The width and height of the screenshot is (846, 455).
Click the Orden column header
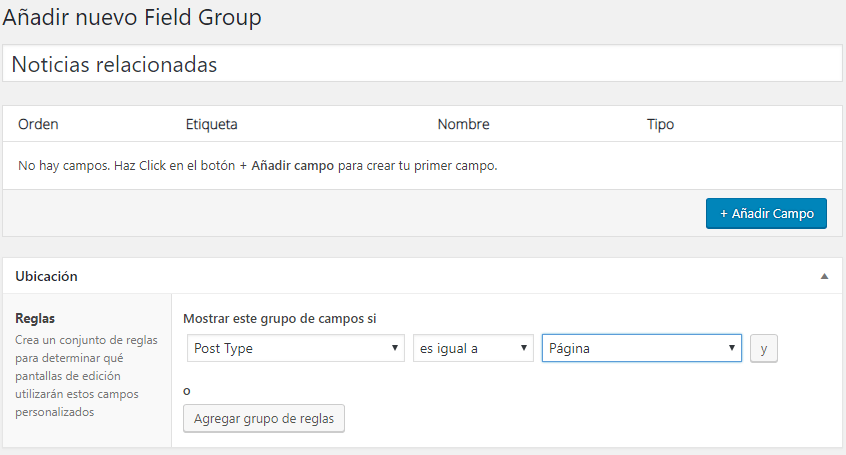tap(38, 125)
